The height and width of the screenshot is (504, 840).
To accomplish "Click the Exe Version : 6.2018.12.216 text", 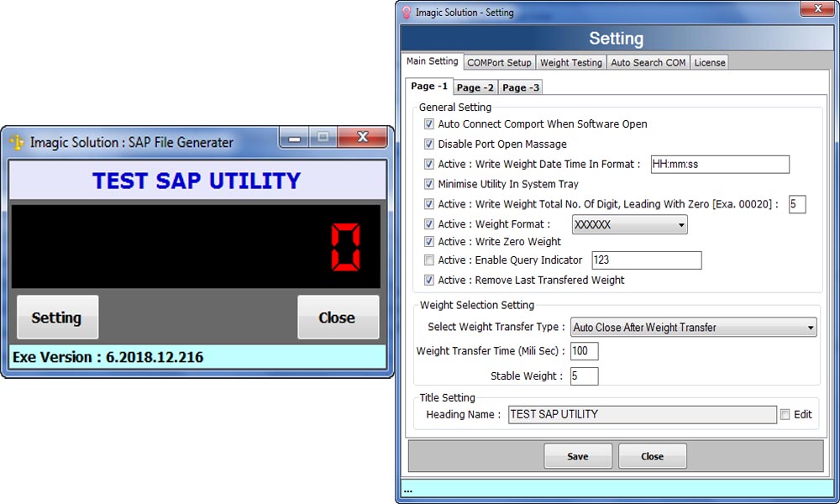I will point(108,357).
